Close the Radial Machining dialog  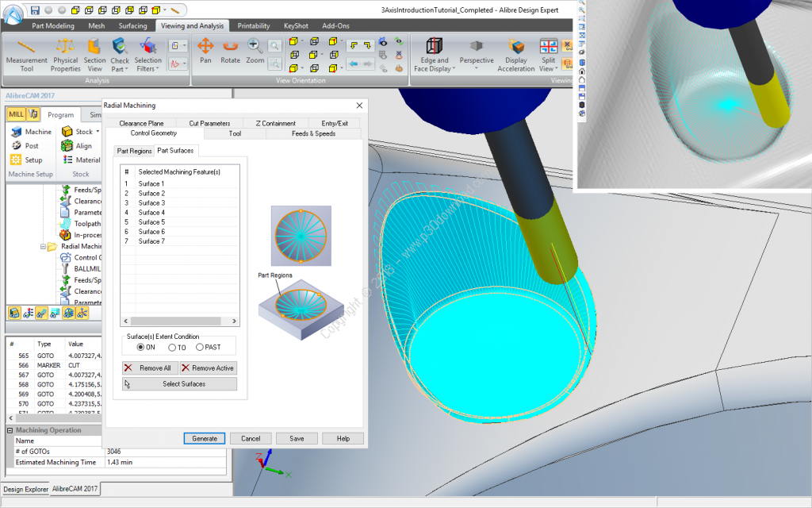pos(359,106)
